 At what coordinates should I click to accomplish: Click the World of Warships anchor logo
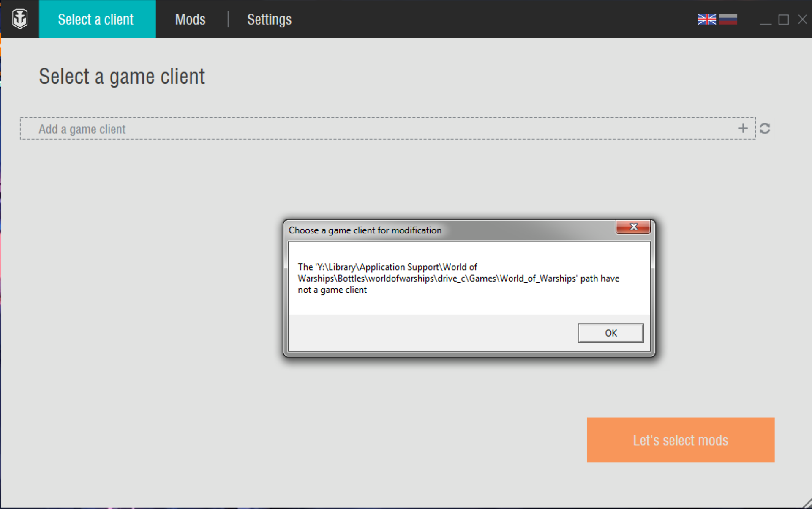pos(20,19)
